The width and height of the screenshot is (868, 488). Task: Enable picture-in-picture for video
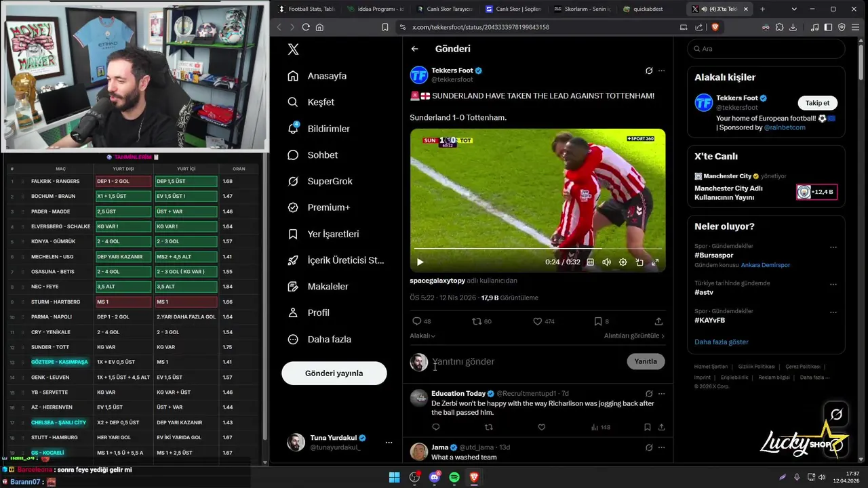pyautogui.click(x=639, y=262)
